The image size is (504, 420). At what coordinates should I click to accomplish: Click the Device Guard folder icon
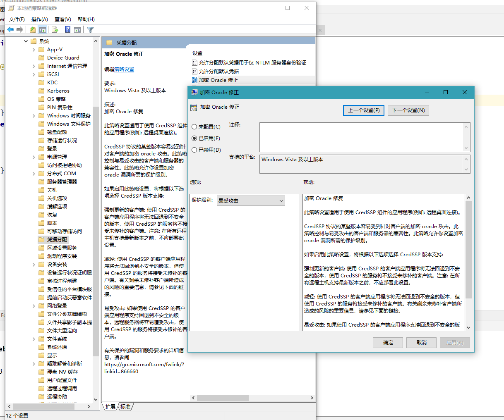pyautogui.click(x=41, y=58)
